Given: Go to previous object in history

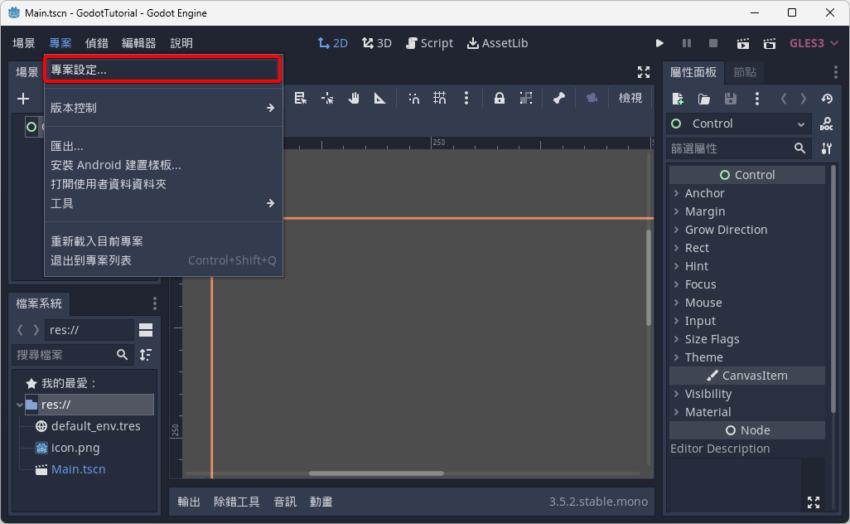Looking at the screenshot, I should tap(783, 99).
